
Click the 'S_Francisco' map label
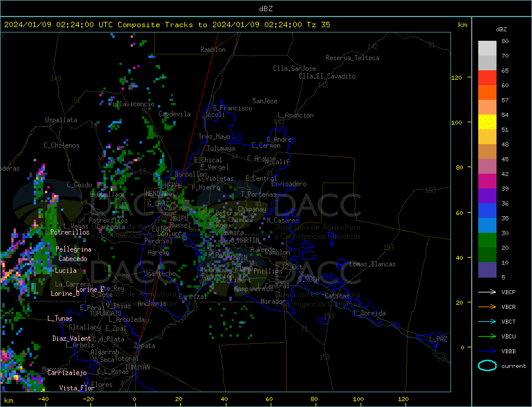coord(232,108)
